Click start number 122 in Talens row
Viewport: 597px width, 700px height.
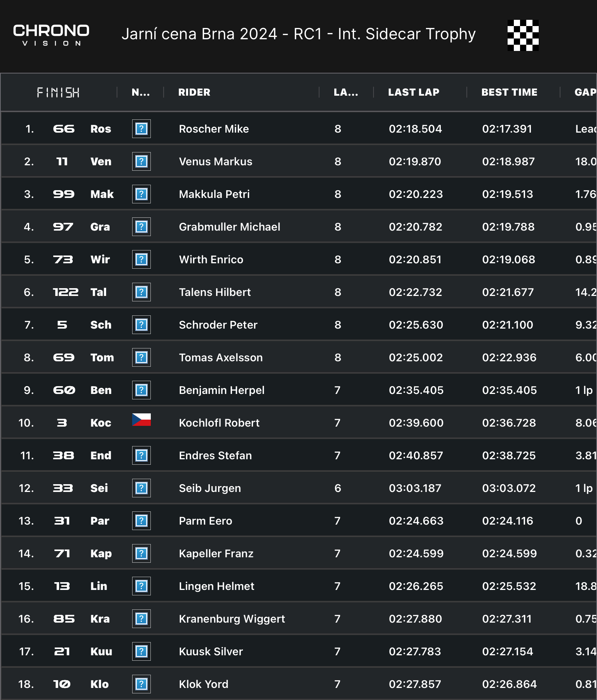click(65, 292)
